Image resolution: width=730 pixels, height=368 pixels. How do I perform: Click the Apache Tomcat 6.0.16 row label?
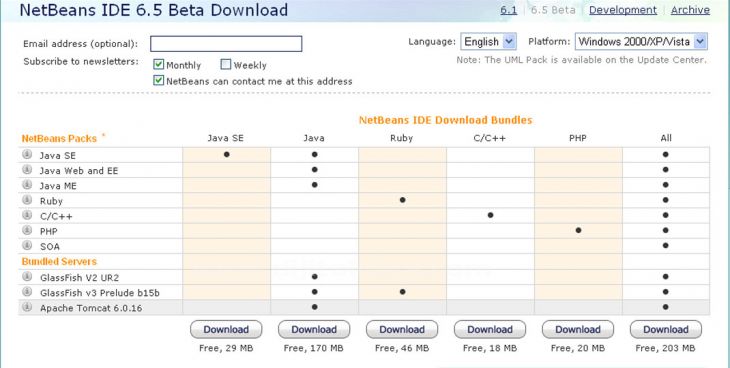click(91, 308)
